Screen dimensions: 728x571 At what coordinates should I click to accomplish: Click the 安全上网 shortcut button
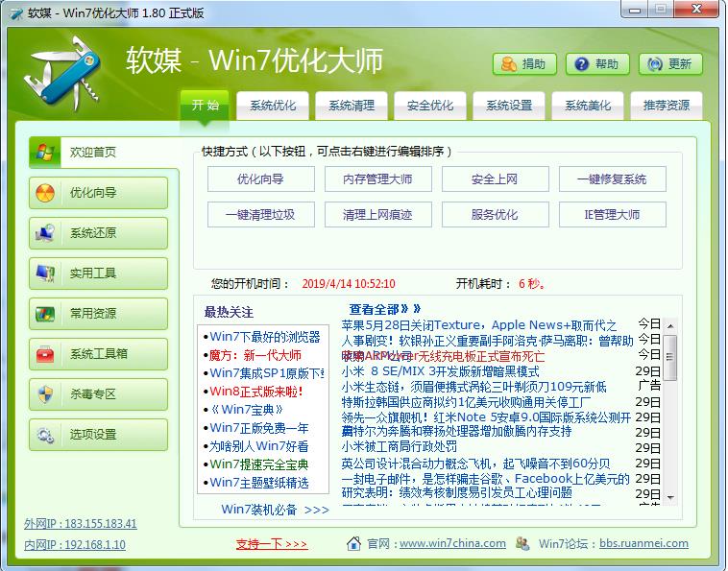[496, 179]
